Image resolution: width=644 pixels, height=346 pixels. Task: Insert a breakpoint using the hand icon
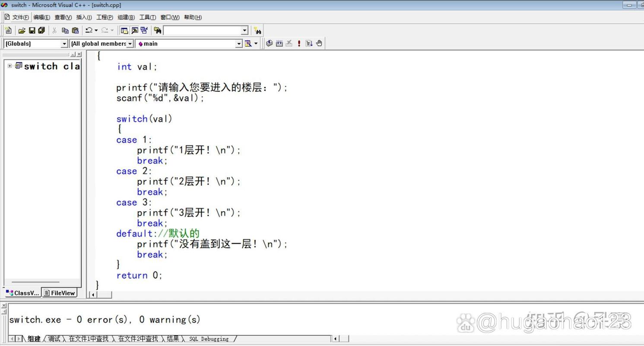318,43
